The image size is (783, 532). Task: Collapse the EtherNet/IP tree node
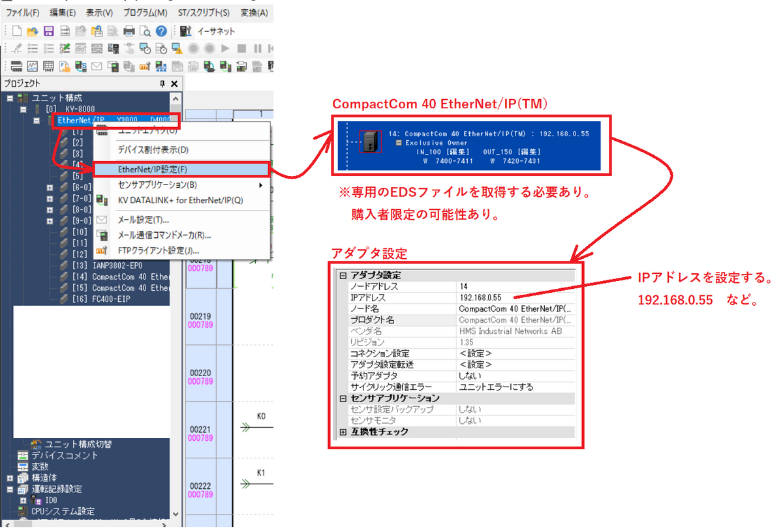point(37,121)
